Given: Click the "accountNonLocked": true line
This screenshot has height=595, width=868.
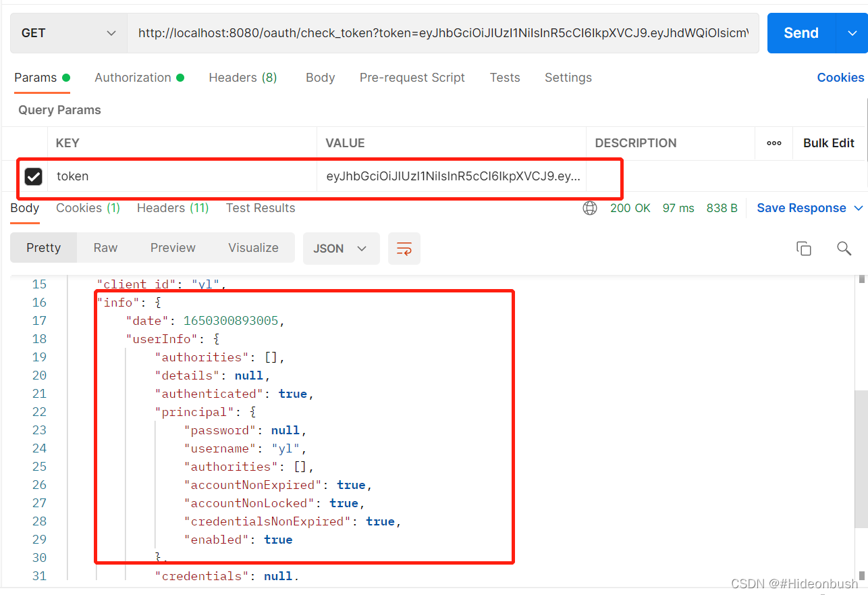Looking at the screenshot, I should tap(275, 503).
